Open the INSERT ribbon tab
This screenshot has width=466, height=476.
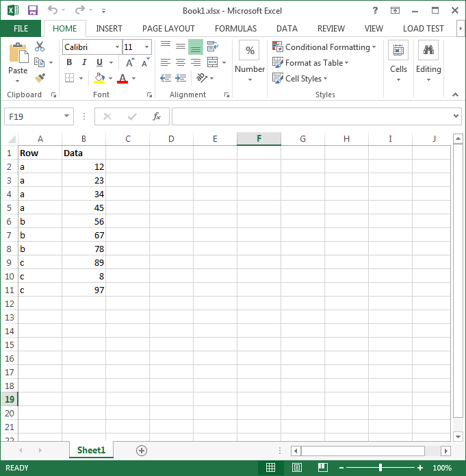[109, 29]
